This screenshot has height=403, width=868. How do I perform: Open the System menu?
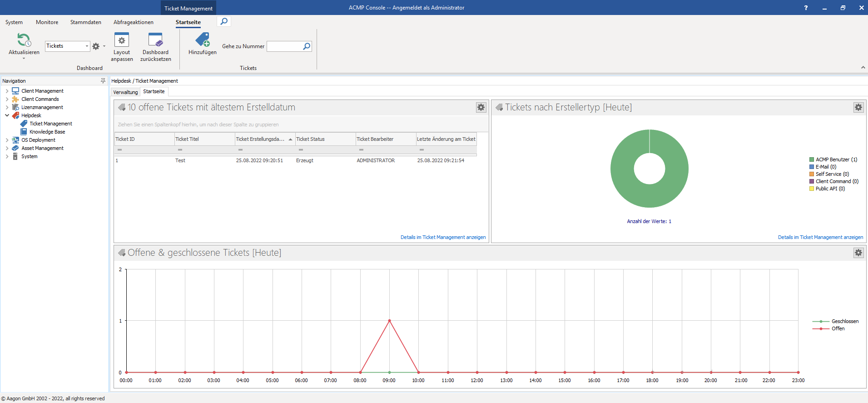click(x=14, y=22)
